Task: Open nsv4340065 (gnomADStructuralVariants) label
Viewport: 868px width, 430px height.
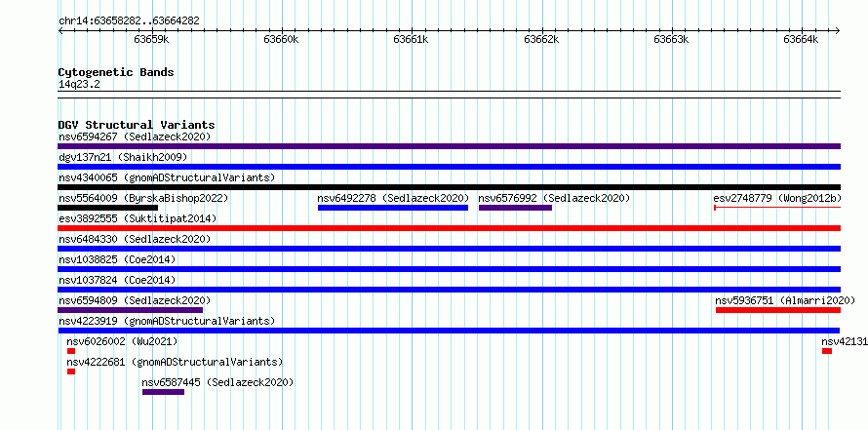Action: coord(167,177)
